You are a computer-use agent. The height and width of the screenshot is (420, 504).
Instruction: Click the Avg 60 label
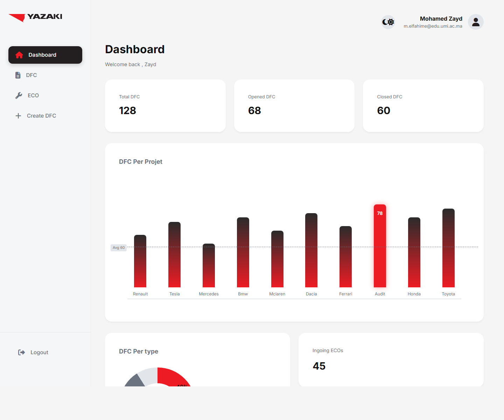point(119,248)
